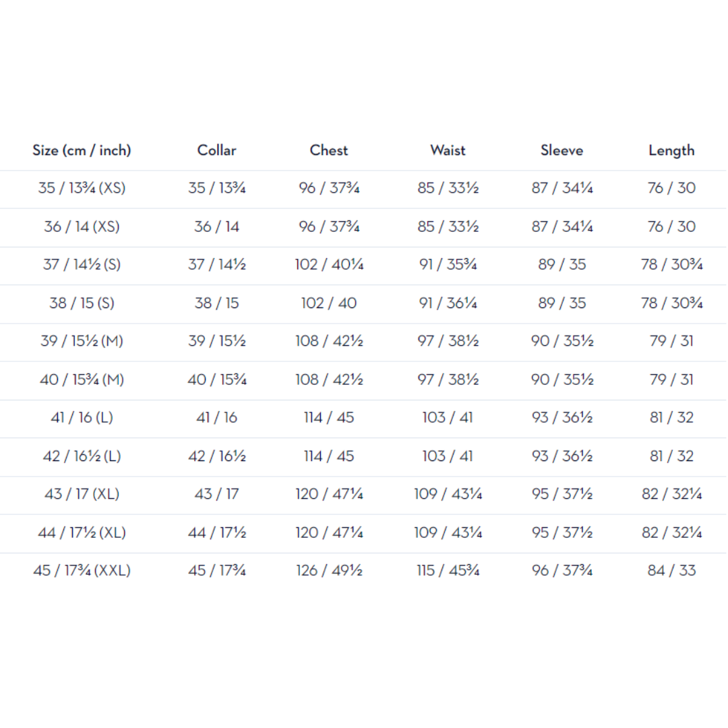
Task: Select the 43 / 17 (XL) size label
Action: tap(82, 494)
